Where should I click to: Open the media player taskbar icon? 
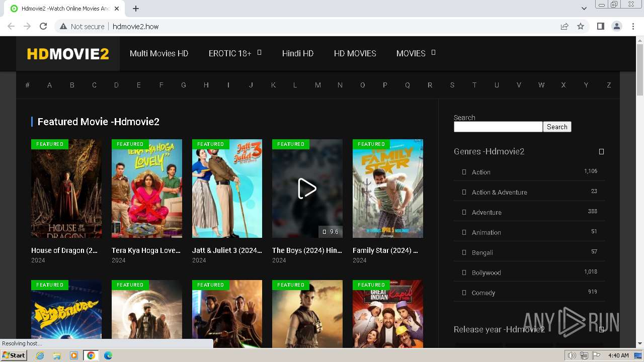point(74,355)
